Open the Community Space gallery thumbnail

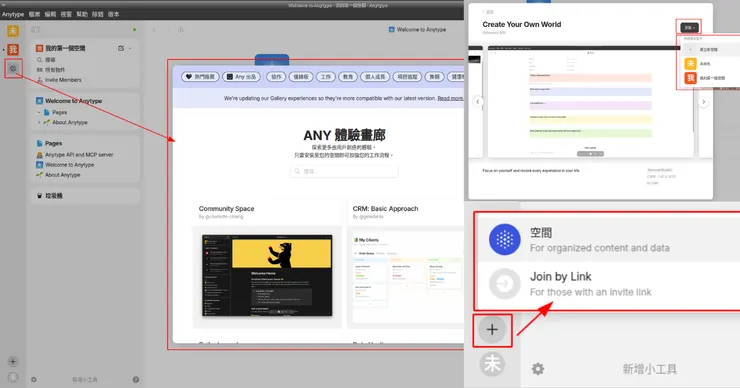click(267, 275)
